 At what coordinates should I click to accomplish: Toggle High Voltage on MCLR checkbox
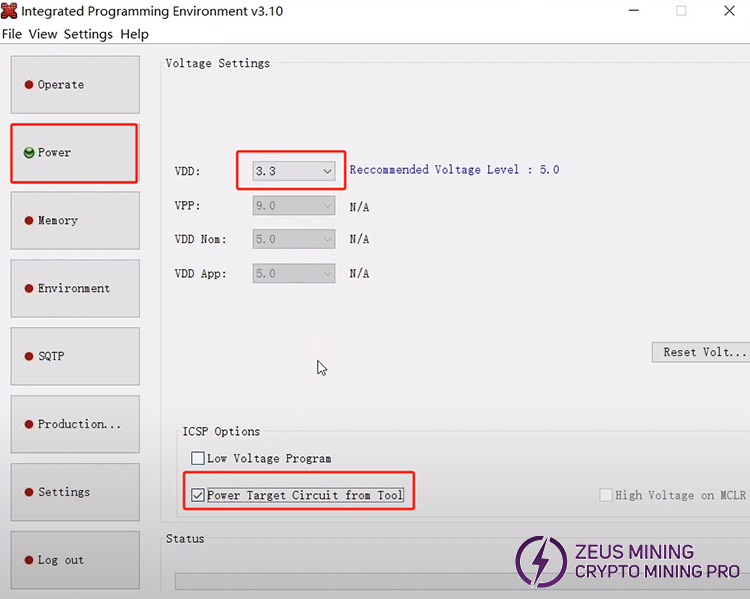point(606,495)
